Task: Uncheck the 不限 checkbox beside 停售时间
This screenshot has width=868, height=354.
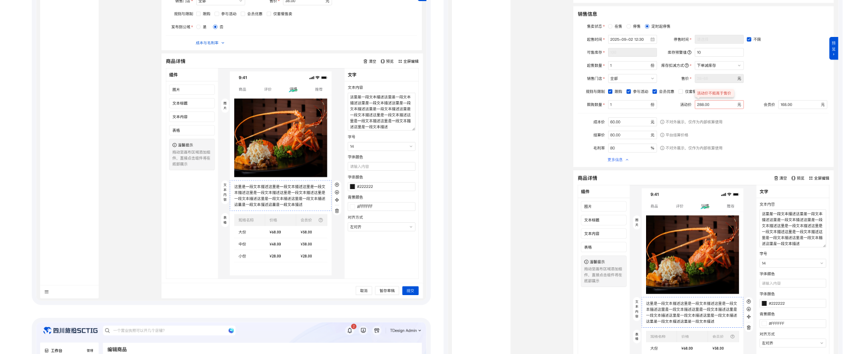Action: click(x=749, y=40)
